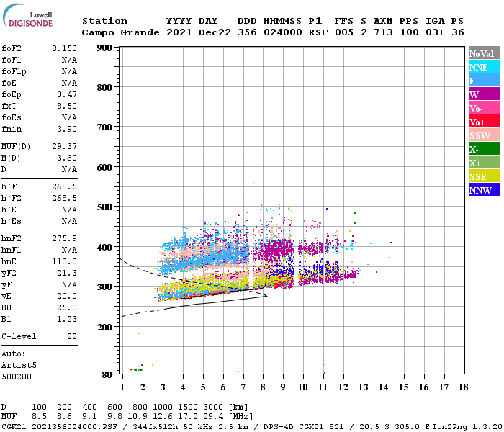Click the Dec22 date in header
This screenshot has height=432, width=504.
click(215, 32)
